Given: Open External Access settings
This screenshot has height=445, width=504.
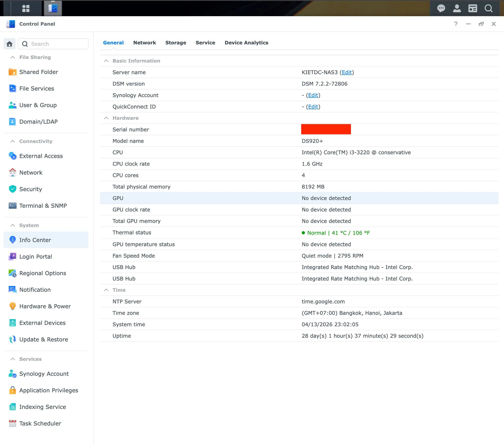Looking at the screenshot, I should coord(46,156).
